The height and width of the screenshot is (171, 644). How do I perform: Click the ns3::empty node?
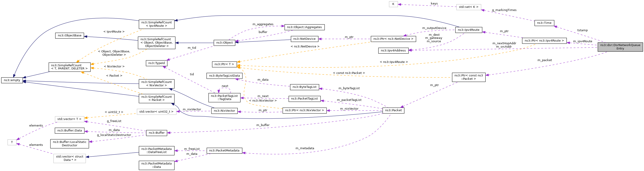(x=12, y=80)
